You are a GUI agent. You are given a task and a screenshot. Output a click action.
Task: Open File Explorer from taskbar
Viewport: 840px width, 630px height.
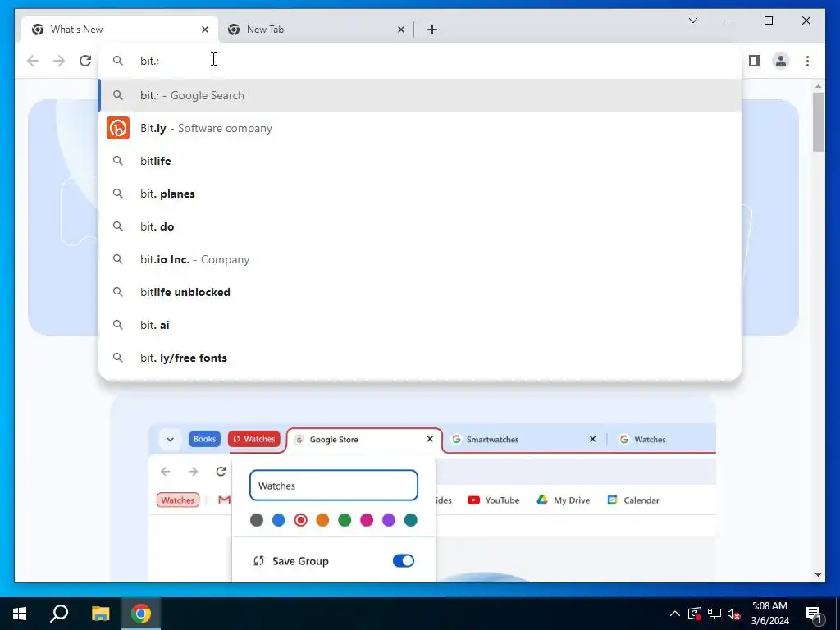100,614
